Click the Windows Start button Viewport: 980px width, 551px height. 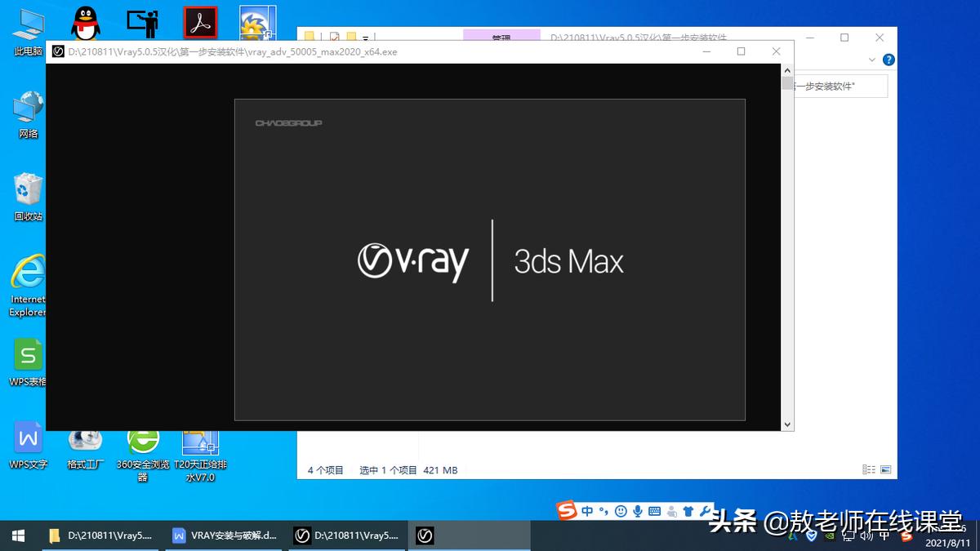tap(16, 535)
